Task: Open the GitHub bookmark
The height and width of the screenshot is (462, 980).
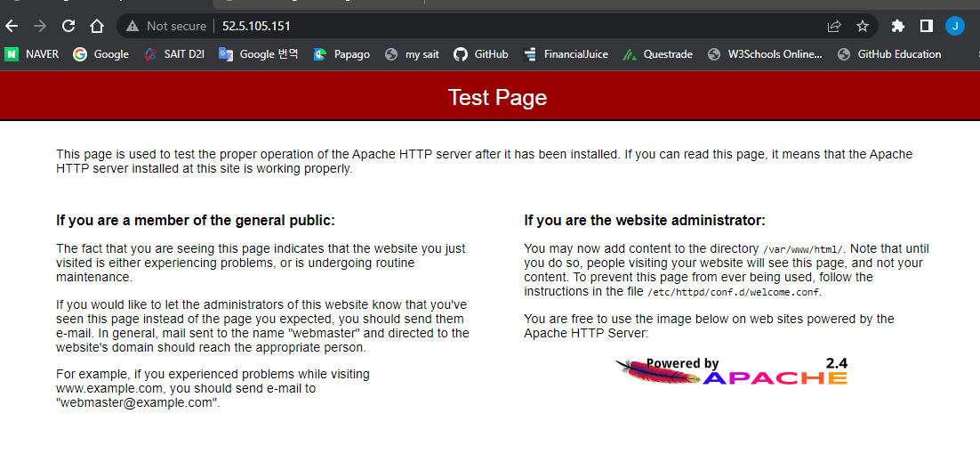Action: click(x=480, y=54)
